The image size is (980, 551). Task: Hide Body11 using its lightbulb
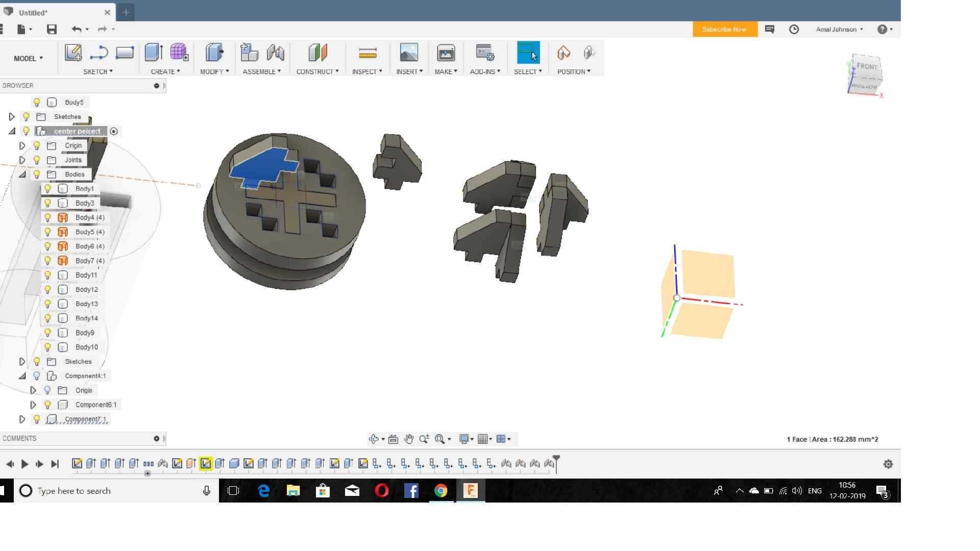pyautogui.click(x=47, y=275)
